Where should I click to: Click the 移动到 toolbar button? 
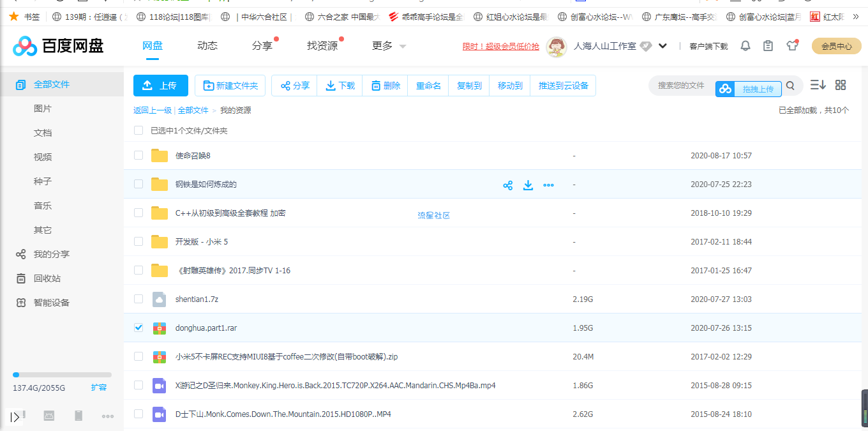click(510, 86)
